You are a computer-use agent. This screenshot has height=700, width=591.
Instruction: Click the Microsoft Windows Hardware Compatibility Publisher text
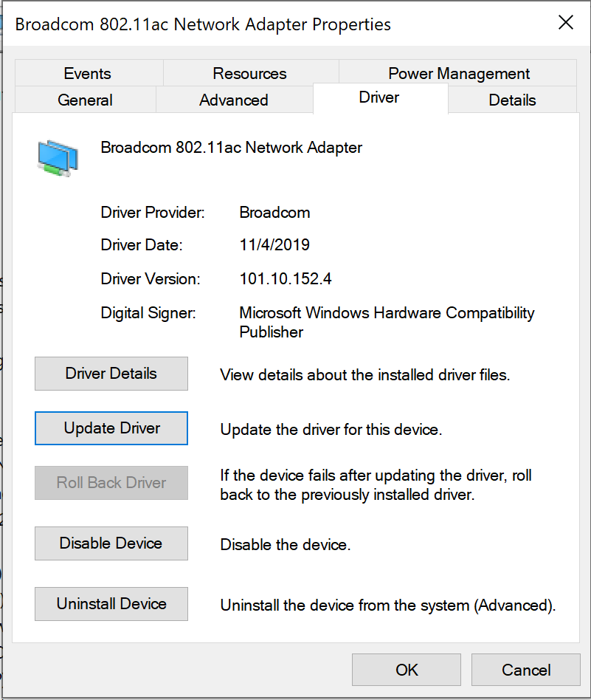[x=387, y=322]
